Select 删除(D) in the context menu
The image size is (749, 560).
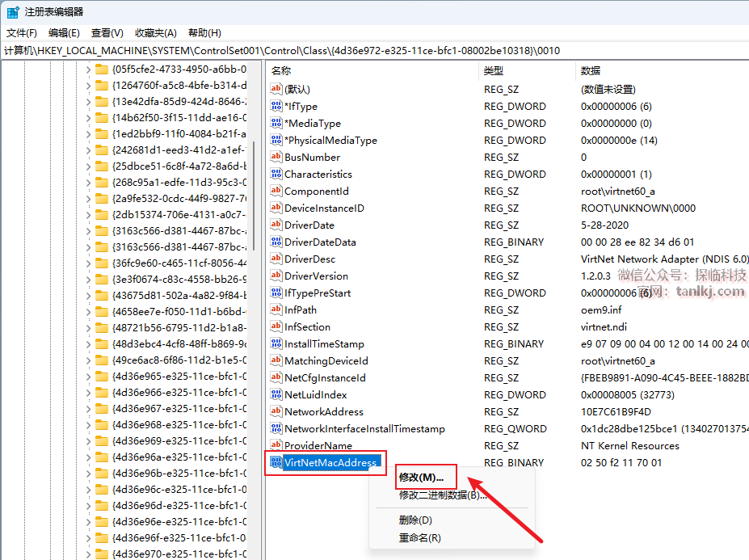pos(415,520)
